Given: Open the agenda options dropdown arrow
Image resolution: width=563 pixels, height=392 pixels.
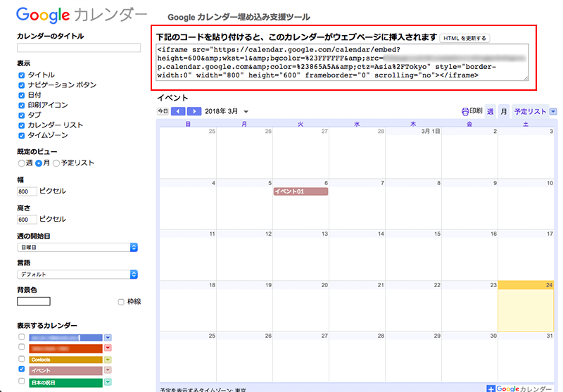Looking at the screenshot, I should tap(553, 112).
